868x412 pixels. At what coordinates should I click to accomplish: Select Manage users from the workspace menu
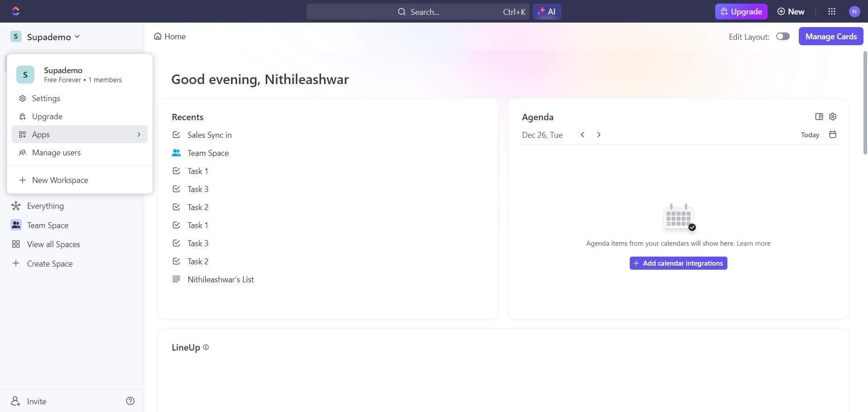coord(56,152)
